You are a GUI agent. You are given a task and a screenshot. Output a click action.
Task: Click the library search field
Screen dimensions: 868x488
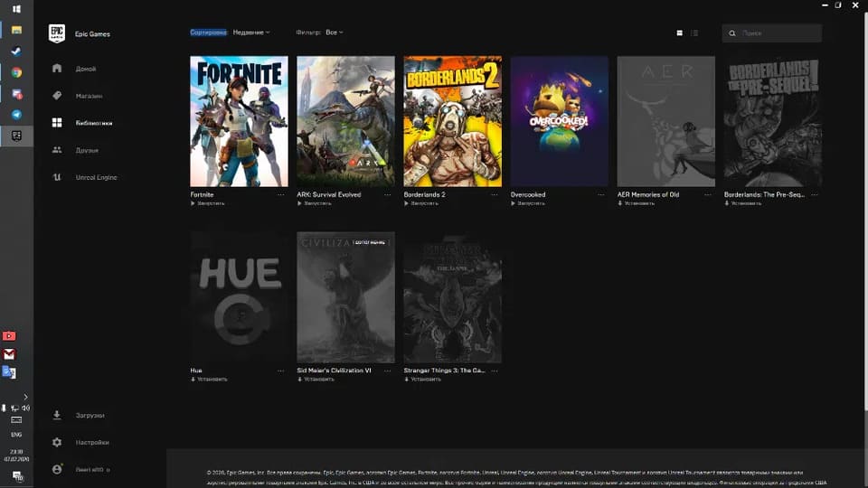[x=778, y=33]
